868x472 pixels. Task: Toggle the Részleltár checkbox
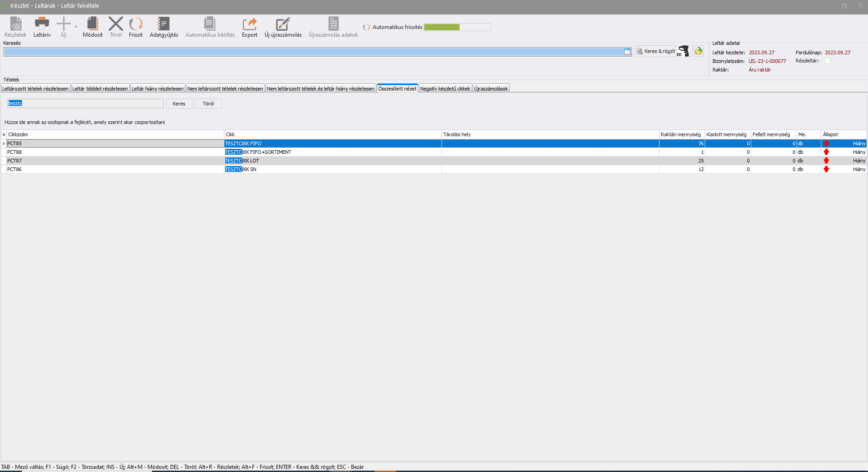pyautogui.click(x=827, y=61)
